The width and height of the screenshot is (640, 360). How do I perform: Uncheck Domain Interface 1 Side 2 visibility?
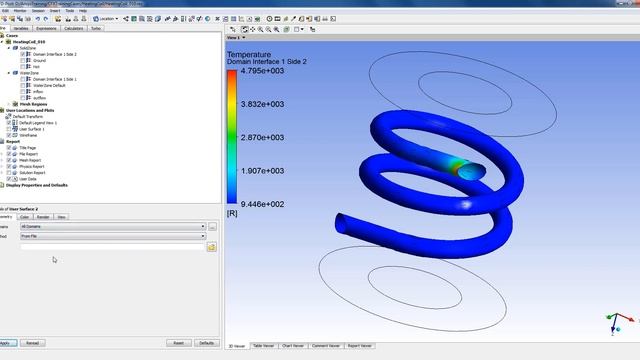click(x=23, y=54)
